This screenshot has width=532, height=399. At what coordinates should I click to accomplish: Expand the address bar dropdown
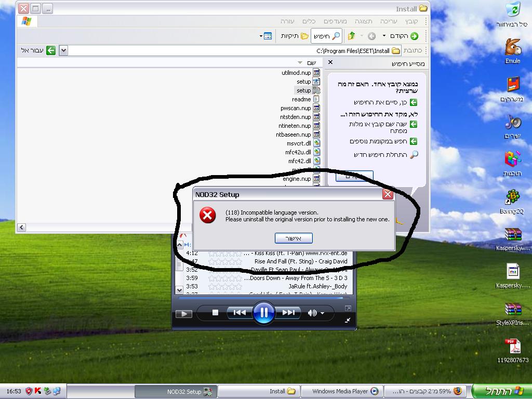pyautogui.click(x=63, y=50)
